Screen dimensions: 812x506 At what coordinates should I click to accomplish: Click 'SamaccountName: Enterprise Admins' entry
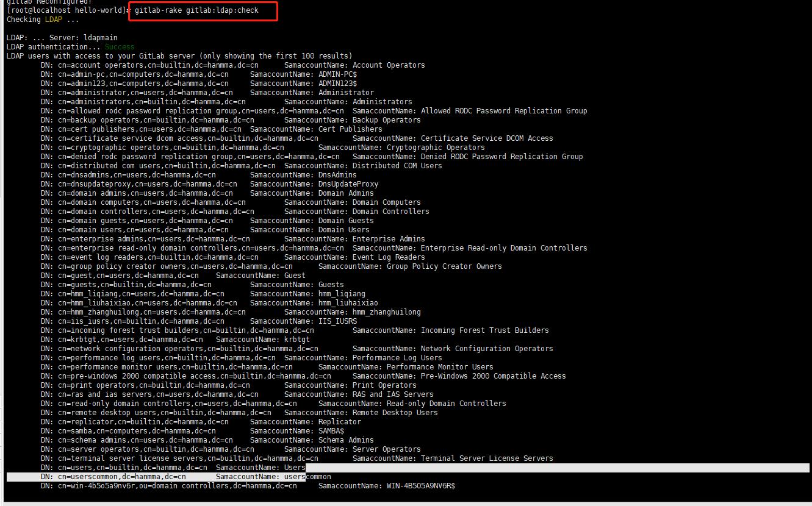coord(354,239)
